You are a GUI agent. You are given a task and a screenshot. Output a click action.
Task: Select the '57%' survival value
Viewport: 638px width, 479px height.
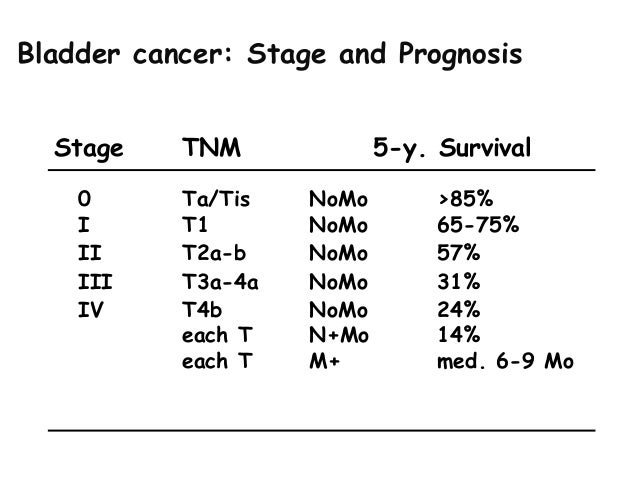pyautogui.click(x=459, y=253)
